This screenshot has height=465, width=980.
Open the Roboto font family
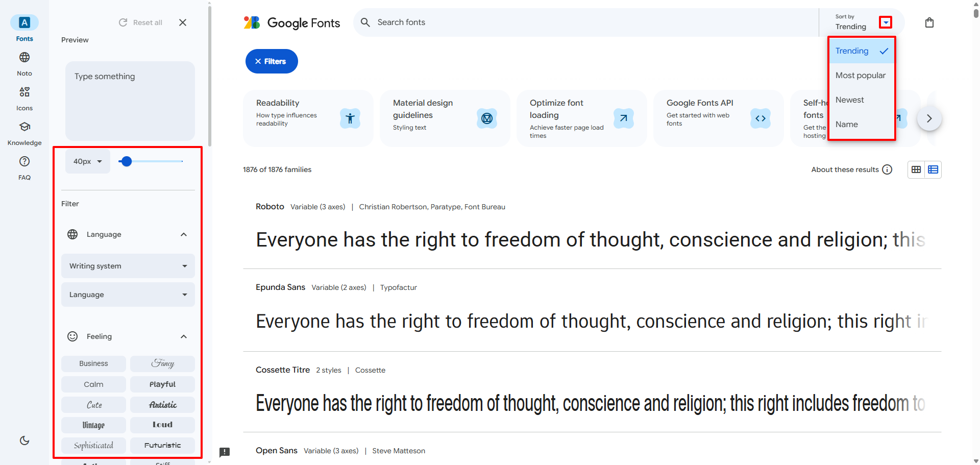point(270,206)
